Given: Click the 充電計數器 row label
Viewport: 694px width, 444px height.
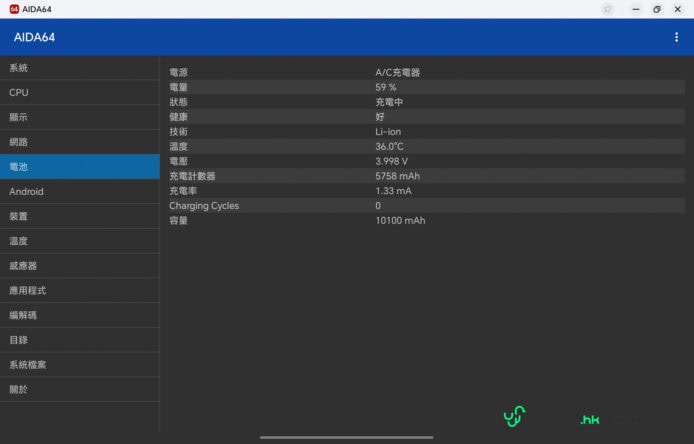Looking at the screenshot, I should (x=192, y=176).
